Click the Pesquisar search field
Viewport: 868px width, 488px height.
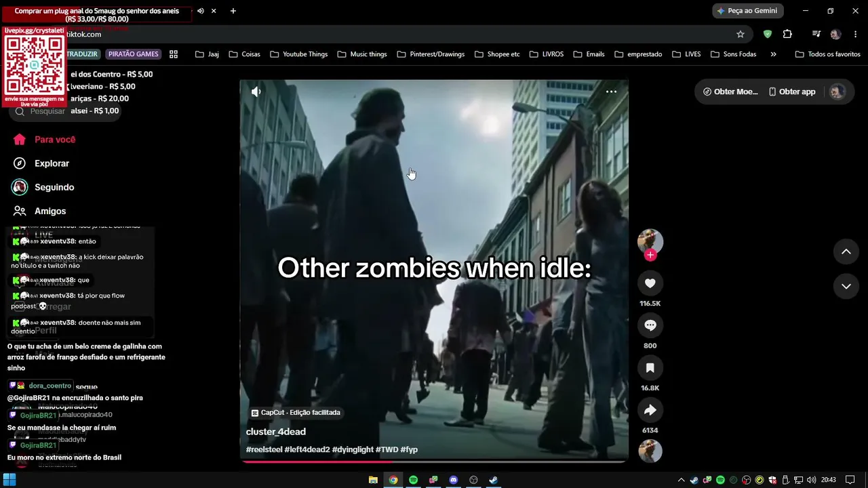[x=65, y=111]
